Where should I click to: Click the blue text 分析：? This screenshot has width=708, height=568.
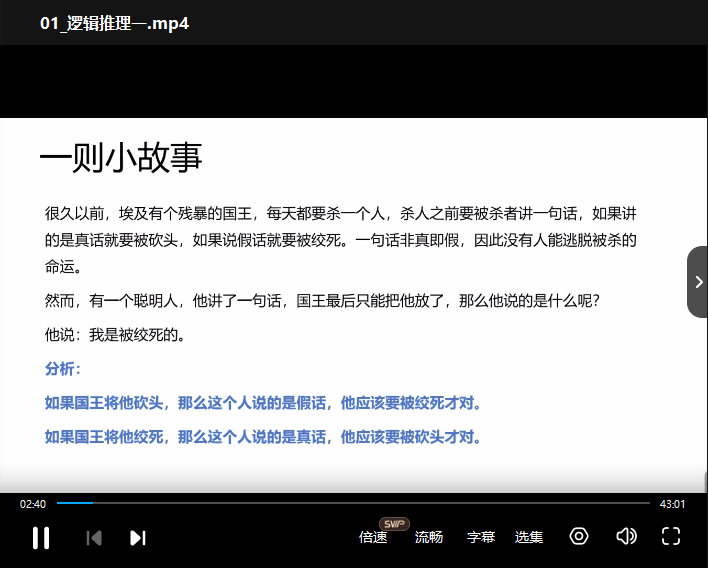point(63,369)
